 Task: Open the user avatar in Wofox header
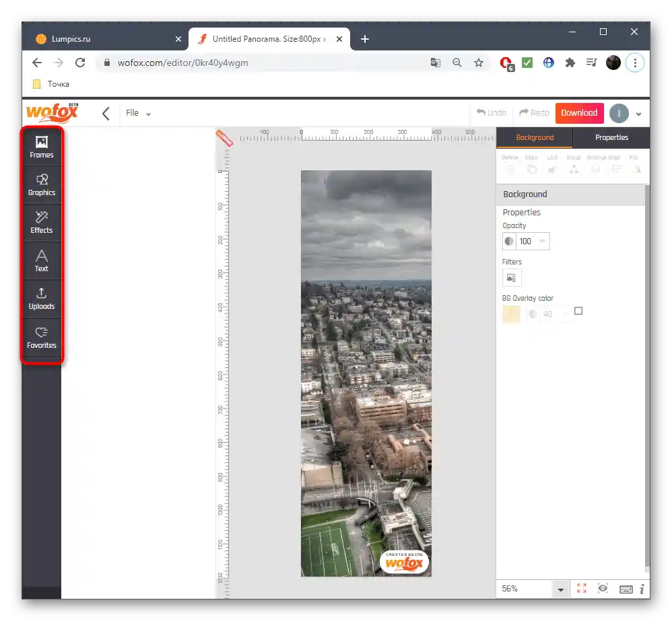click(x=619, y=114)
